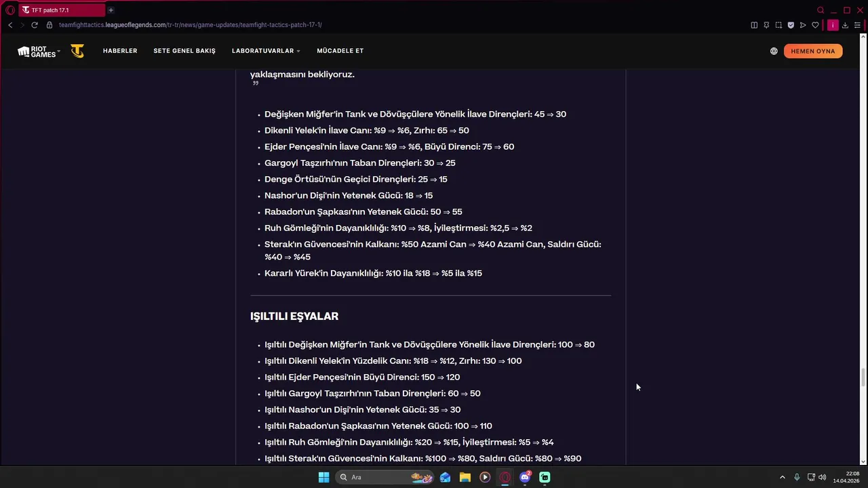Click the Işıltılı Dikenli Yelek line
This screenshot has width=868, height=488.
tap(393, 361)
